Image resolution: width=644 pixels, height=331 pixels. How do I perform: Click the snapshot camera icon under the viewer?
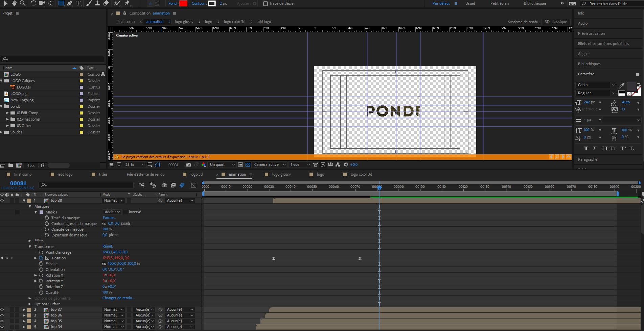pyautogui.click(x=188, y=165)
